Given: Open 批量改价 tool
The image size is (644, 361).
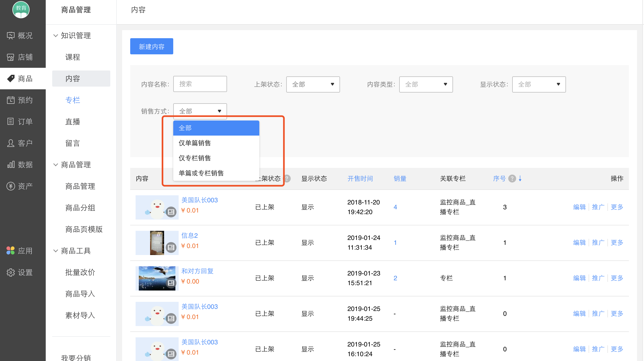Looking at the screenshot, I should click(x=80, y=272).
